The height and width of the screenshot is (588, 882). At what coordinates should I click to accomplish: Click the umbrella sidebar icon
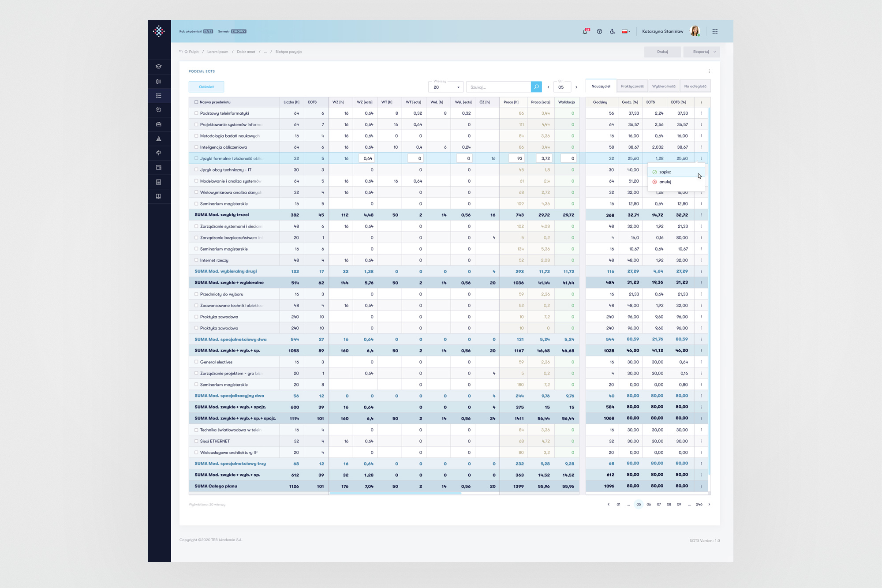[x=159, y=153]
